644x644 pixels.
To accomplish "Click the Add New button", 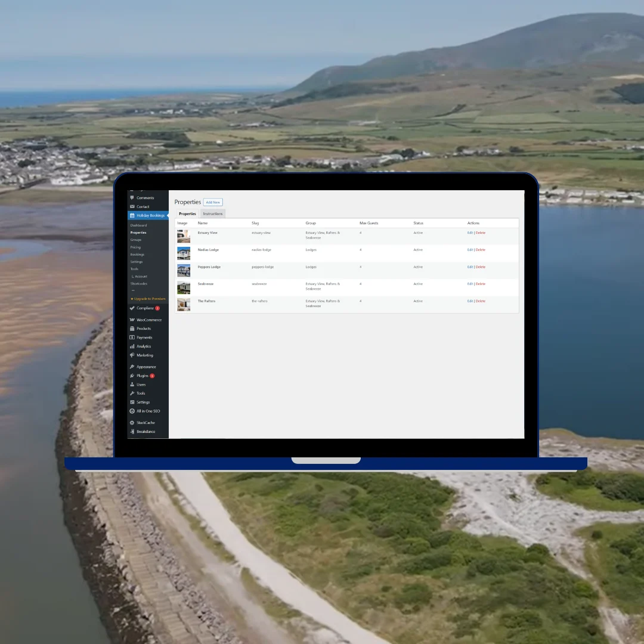I will (x=213, y=202).
